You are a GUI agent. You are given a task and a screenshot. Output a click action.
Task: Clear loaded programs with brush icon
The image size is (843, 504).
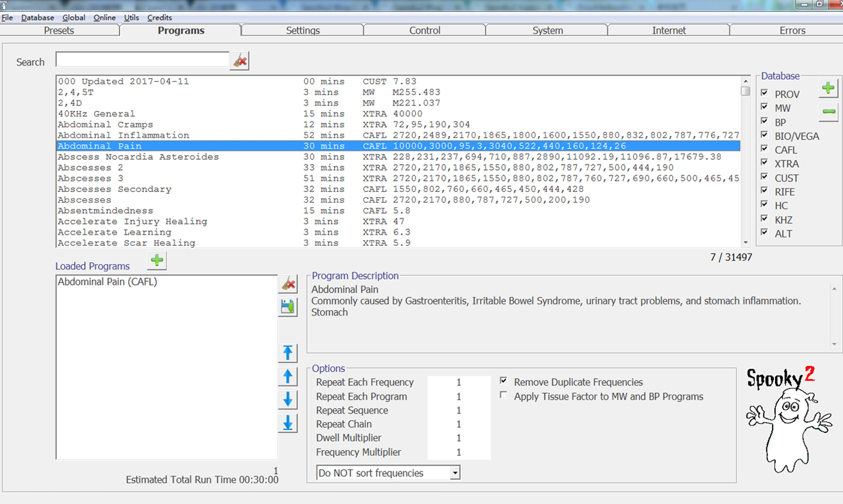tap(288, 284)
